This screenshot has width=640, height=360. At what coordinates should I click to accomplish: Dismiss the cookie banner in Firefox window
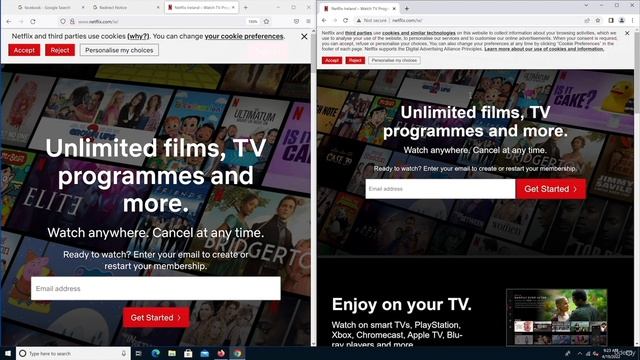pos(304,36)
